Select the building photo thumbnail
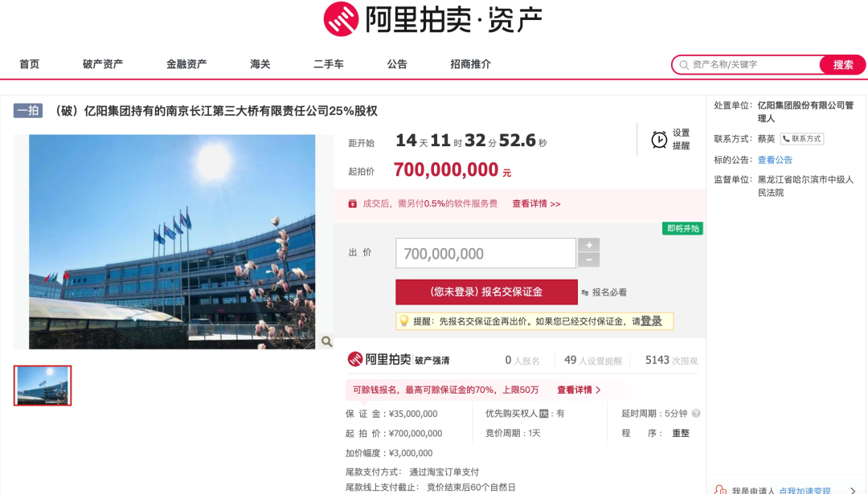Image resolution: width=868 pixels, height=494 pixels. pyautogui.click(x=43, y=386)
